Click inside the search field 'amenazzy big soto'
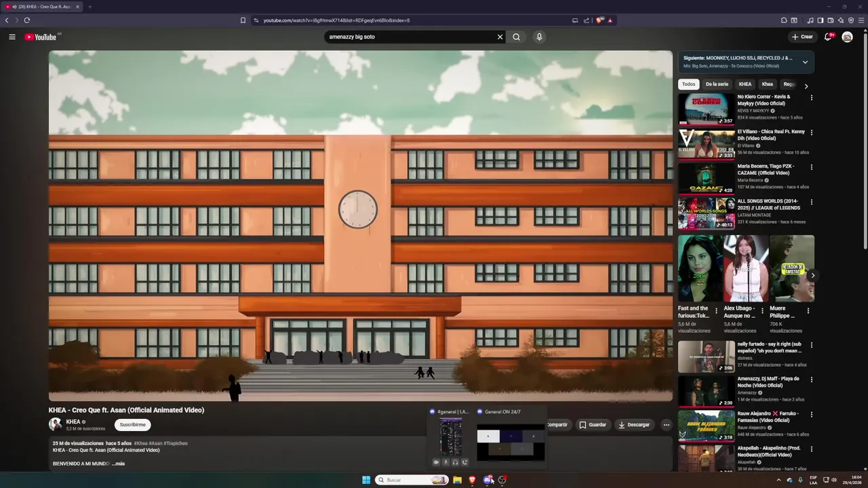Image resolution: width=868 pixels, height=488 pixels. (410, 37)
